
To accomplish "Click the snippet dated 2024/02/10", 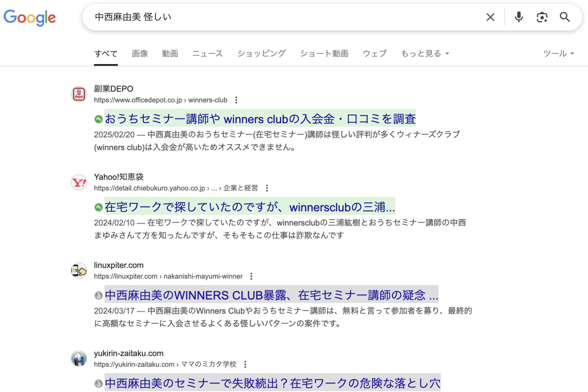I will [280, 229].
